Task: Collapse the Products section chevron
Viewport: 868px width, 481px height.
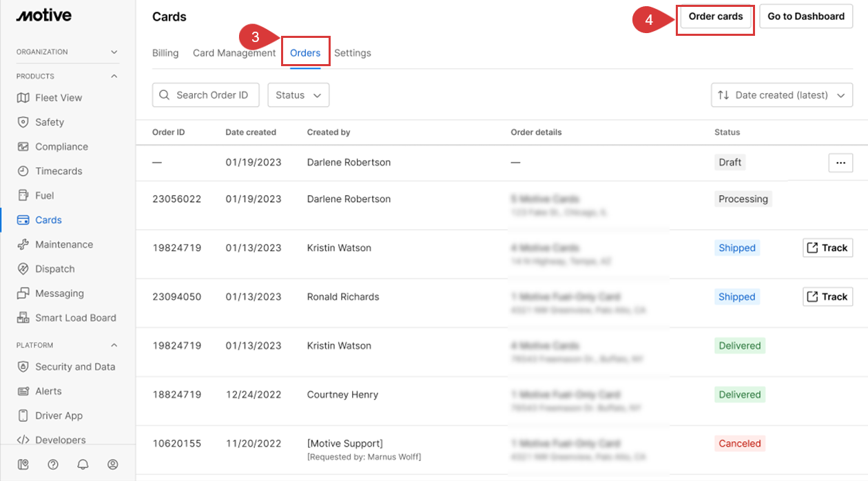Action: 114,76
